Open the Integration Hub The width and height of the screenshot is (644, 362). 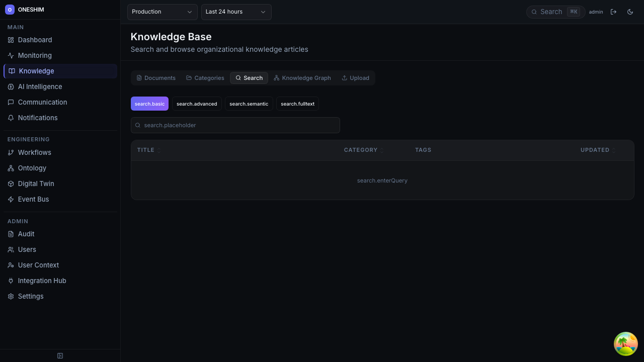coord(42,281)
